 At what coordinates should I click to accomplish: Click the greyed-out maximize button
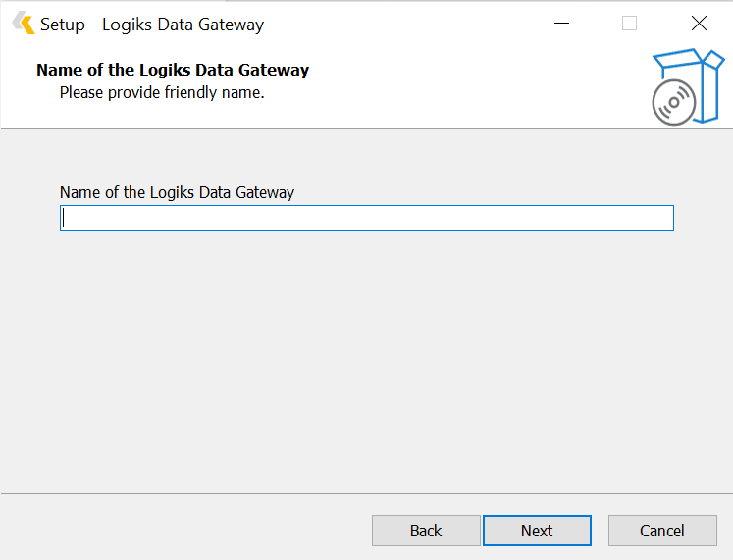point(630,24)
